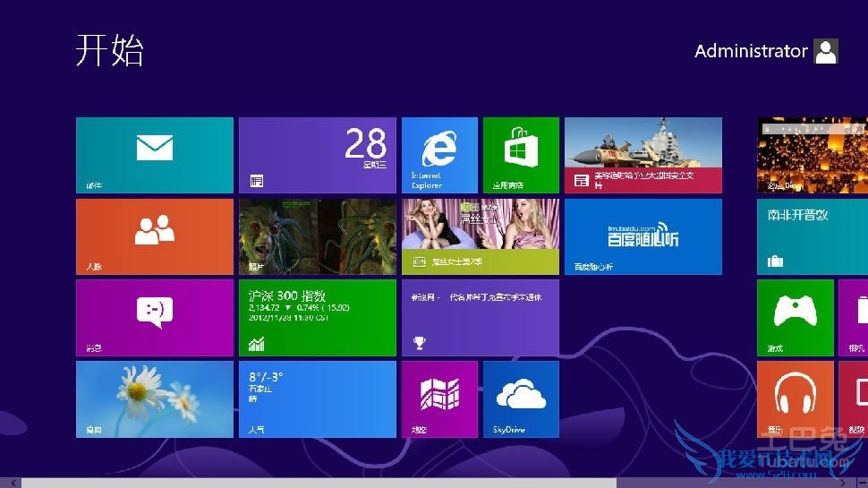Open the news tile with aircraft carrier photo

(x=643, y=155)
